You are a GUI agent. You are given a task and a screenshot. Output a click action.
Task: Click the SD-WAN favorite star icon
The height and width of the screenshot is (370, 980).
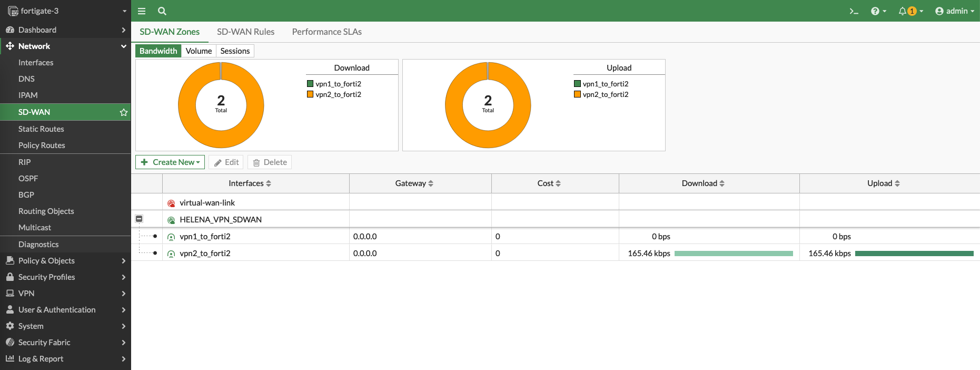(124, 112)
